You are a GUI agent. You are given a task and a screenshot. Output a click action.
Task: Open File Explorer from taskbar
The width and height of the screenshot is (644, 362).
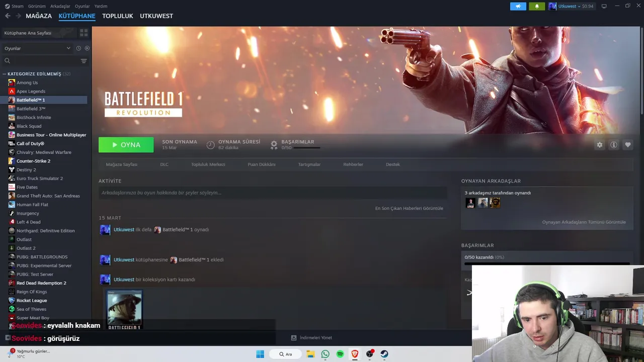point(310,354)
